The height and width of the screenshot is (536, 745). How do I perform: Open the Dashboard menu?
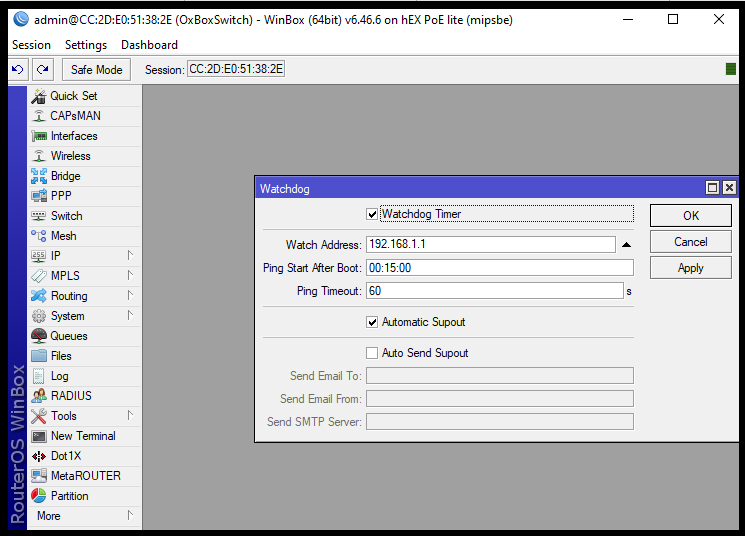point(149,45)
